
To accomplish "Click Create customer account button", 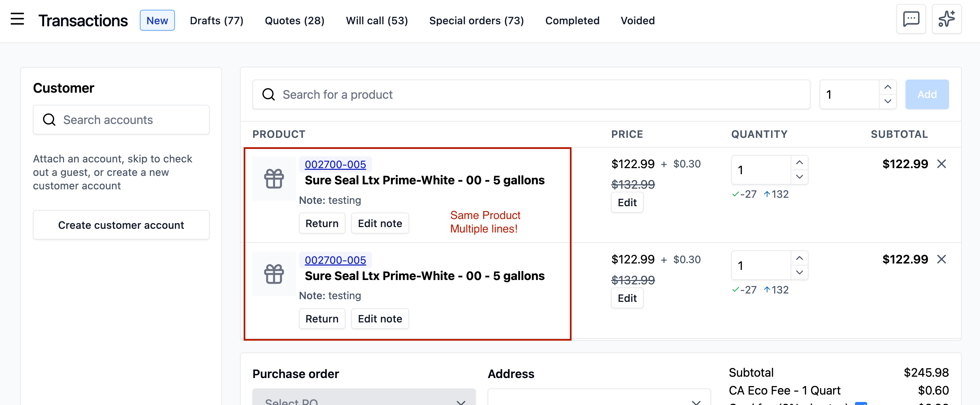I will click(x=121, y=225).
